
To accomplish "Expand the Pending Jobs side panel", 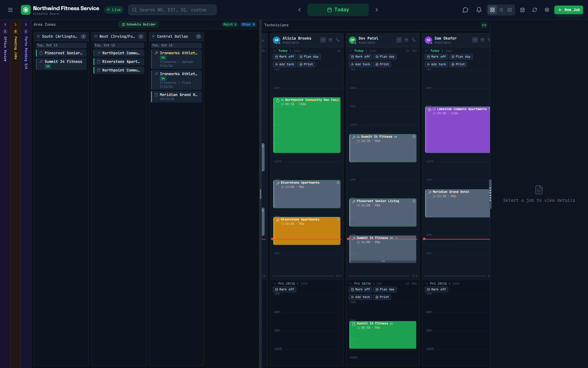I will tap(16, 25).
